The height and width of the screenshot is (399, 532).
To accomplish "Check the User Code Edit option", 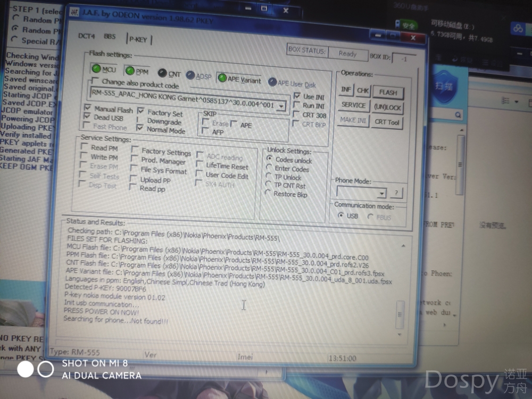I will pos(199,173).
